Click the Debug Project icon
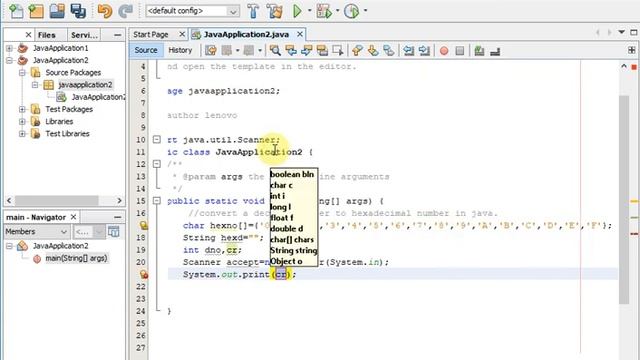This screenshot has width=640, height=360. [324, 11]
